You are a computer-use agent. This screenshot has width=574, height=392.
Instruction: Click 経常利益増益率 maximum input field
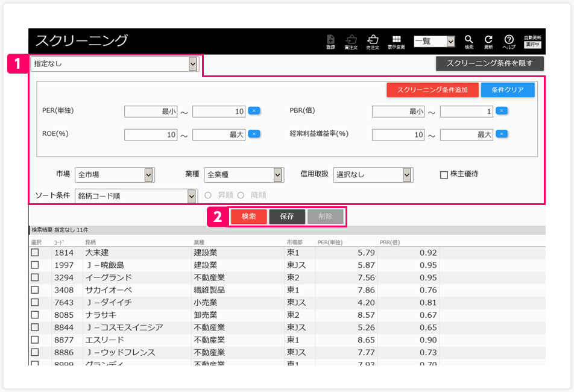coord(467,134)
